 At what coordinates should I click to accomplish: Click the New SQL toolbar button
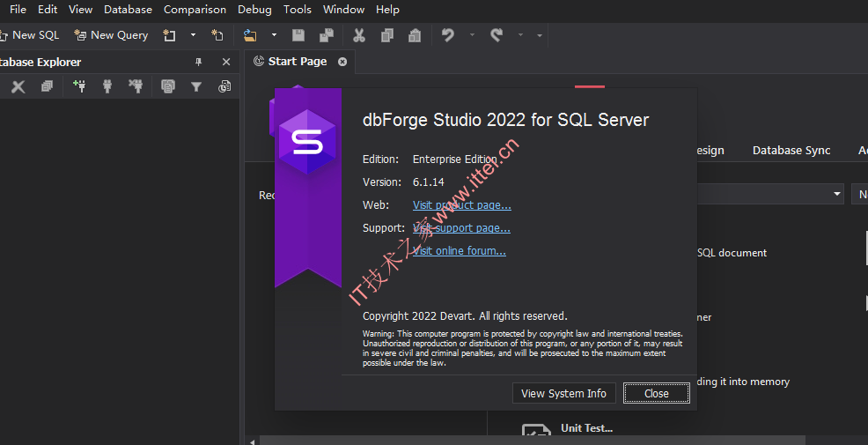pyautogui.click(x=29, y=35)
